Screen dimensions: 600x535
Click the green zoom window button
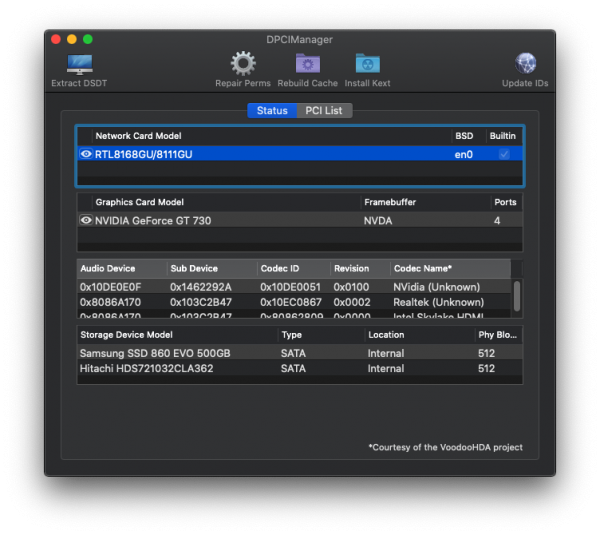click(x=88, y=39)
